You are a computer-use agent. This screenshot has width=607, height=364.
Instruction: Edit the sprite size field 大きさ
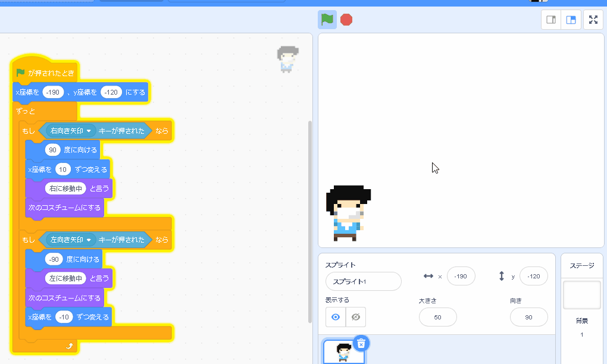pyautogui.click(x=437, y=318)
